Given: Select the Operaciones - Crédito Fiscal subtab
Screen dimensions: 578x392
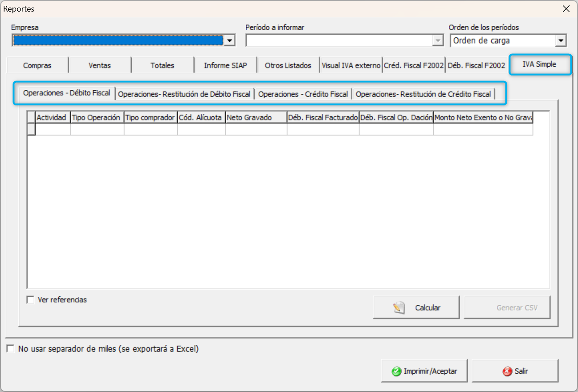Looking at the screenshot, I should (303, 94).
